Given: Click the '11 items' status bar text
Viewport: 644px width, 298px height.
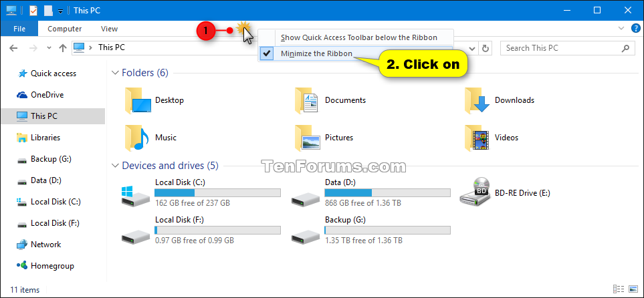Looking at the screenshot, I should pos(25,290).
